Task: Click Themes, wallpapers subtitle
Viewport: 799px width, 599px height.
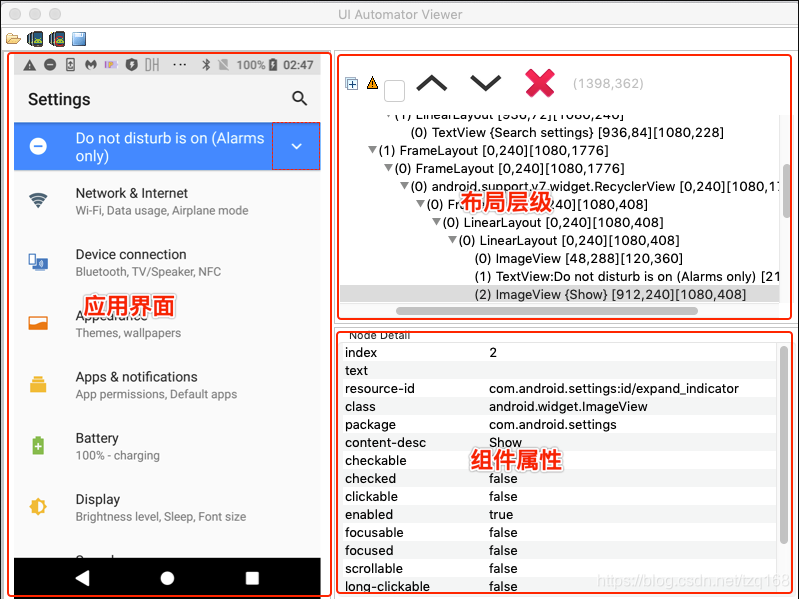Action: 128,333
